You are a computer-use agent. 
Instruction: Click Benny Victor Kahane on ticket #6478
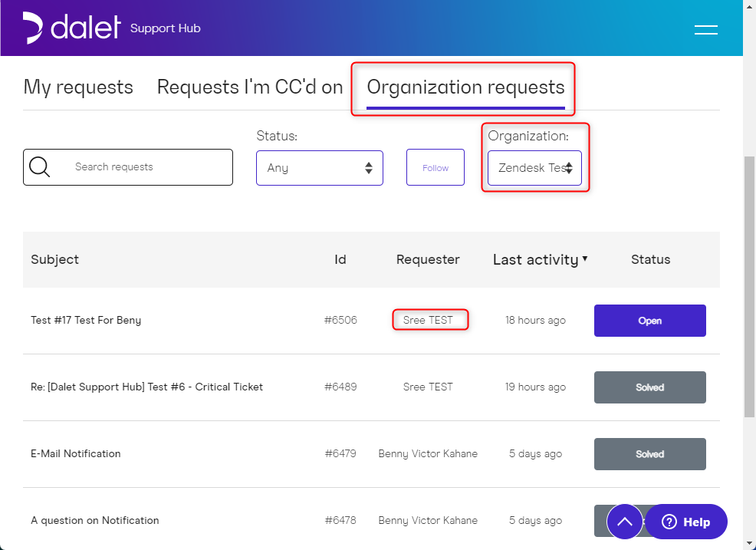pyautogui.click(x=428, y=520)
